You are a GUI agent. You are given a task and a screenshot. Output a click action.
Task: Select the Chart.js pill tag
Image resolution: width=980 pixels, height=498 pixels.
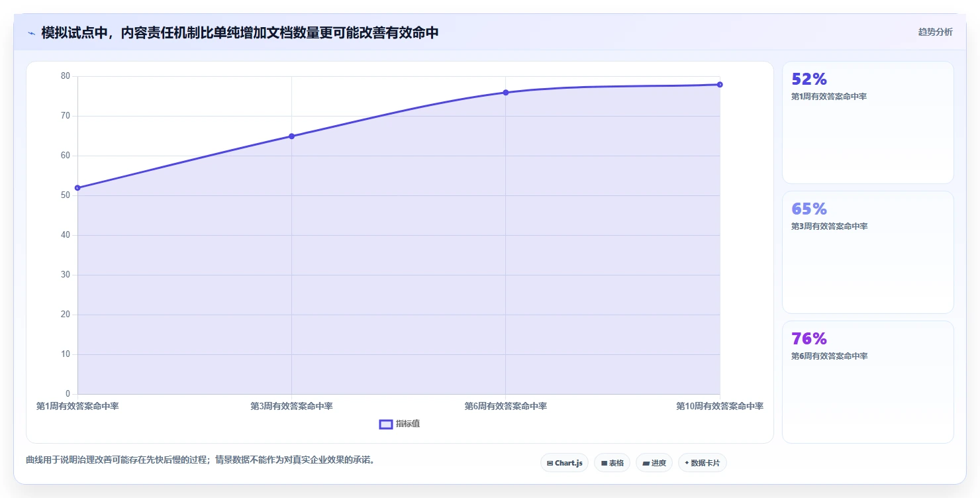pos(564,463)
